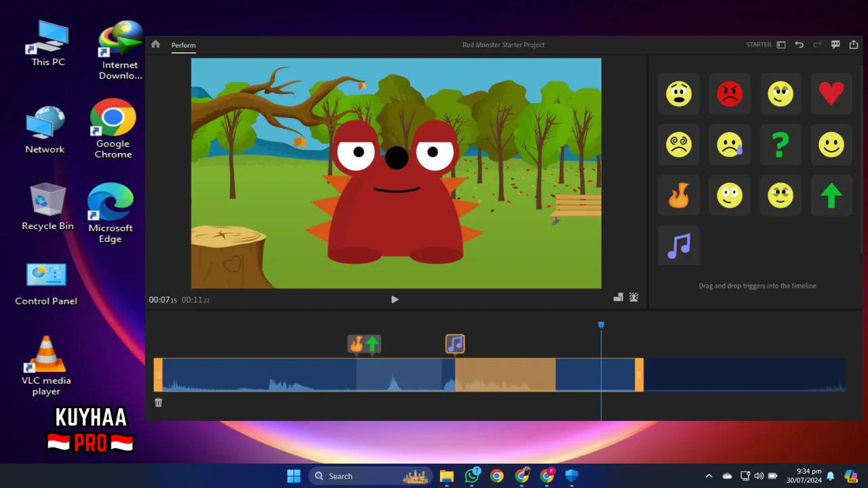The image size is (868, 488).
Task: Click the green arrow trigger marker on timeline
Action: [x=372, y=344]
